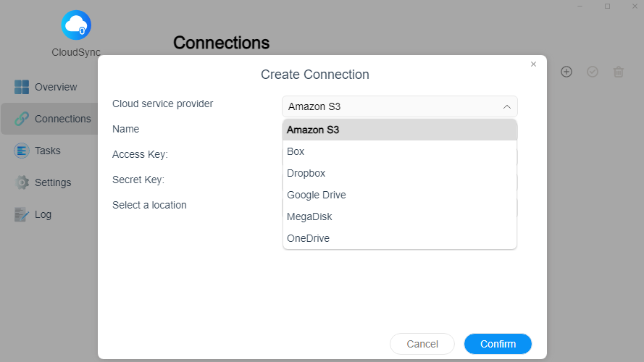Collapse the Cloud service provider dropdown

pyautogui.click(x=400, y=106)
